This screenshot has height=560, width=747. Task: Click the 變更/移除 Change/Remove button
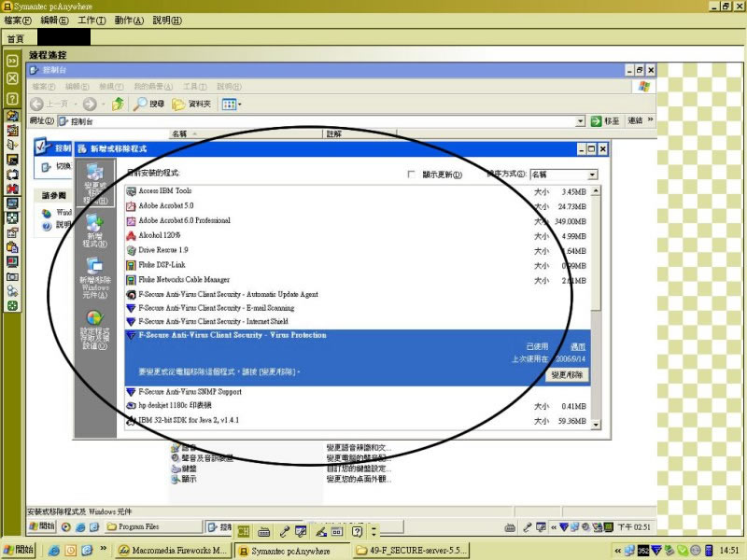coord(567,375)
